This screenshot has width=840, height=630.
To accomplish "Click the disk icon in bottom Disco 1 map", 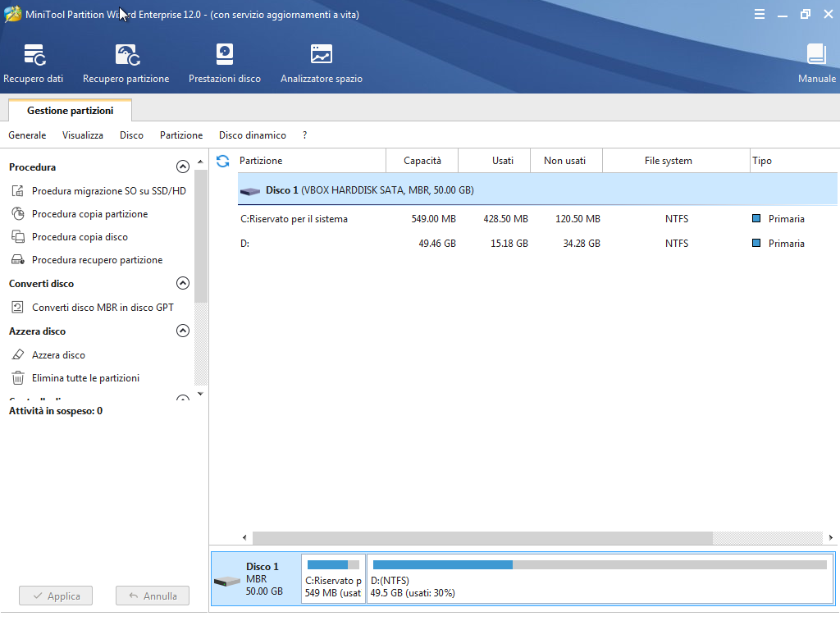I will [227, 582].
